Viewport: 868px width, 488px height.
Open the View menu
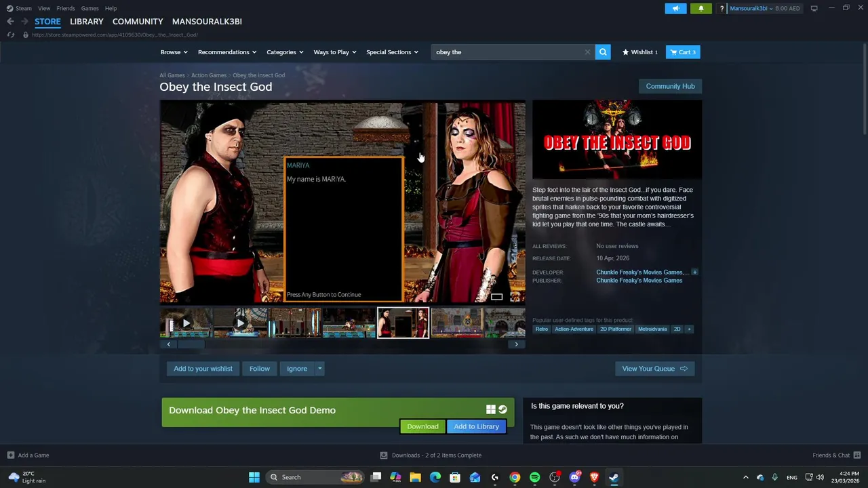coord(44,8)
